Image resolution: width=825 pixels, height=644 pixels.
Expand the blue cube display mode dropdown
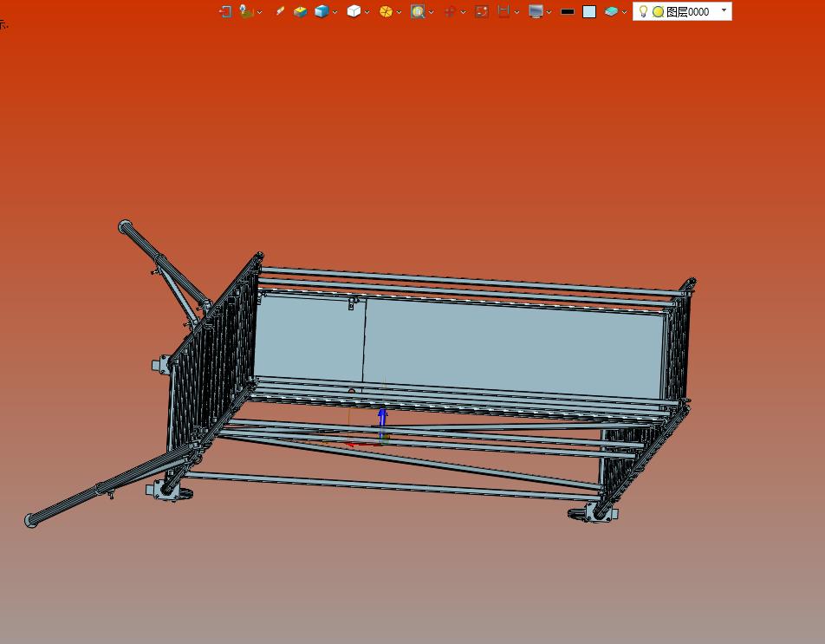[335, 12]
